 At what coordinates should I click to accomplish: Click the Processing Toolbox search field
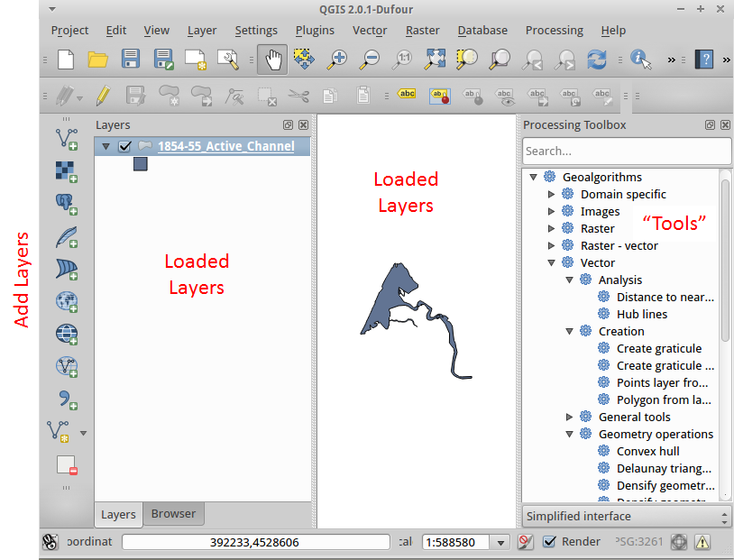[626, 151]
